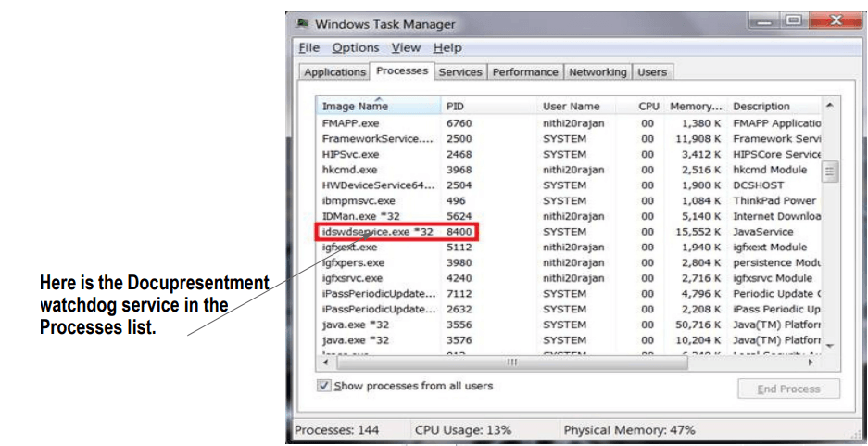This screenshot has height=446, width=868.
Task: Select the igfxsrvc.exe process
Action: (569, 278)
